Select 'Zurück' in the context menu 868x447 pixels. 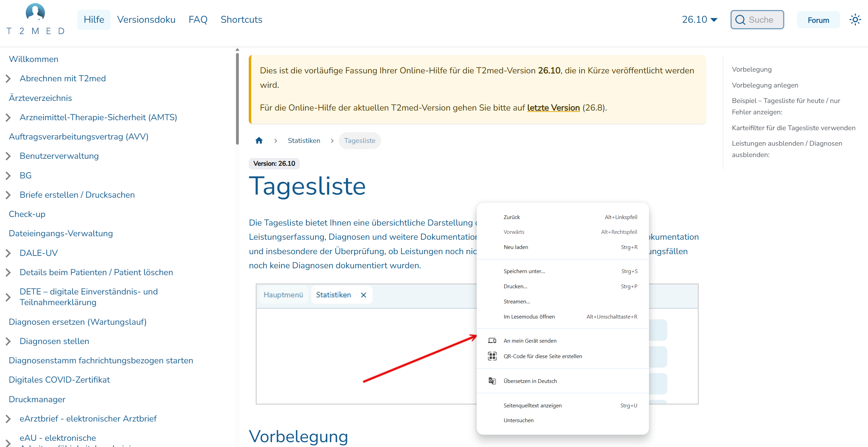[563, 217]
